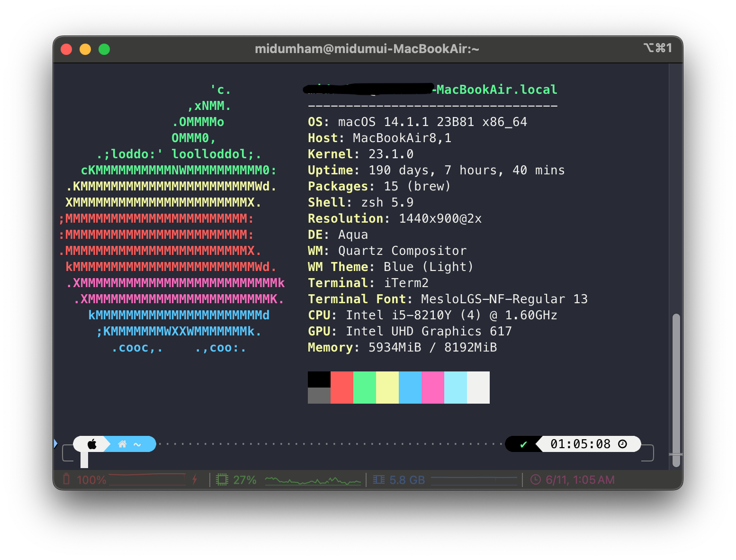Click the Terminal Font: MesloLGS-NF-Regular line
Viewport: 736px width, 560px height.
point(448,299)
